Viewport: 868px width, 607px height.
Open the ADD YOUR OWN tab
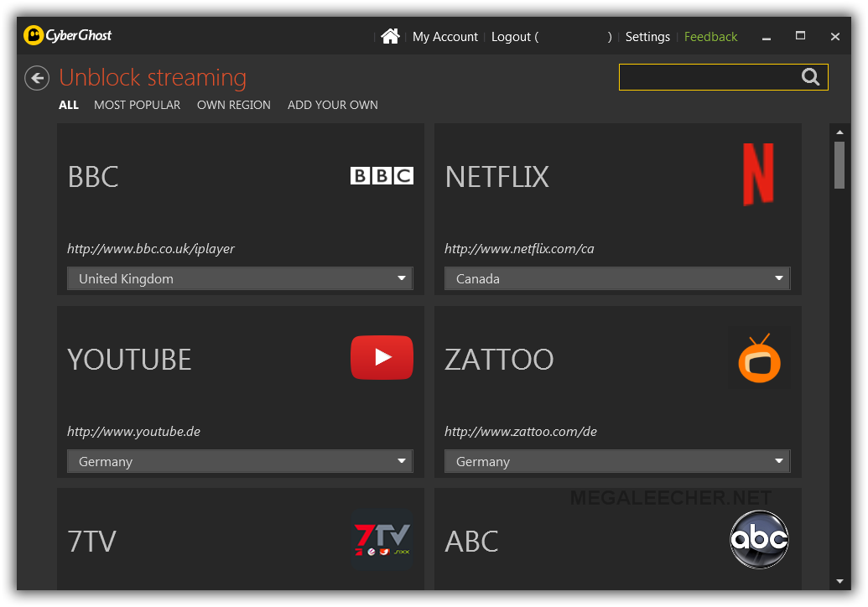pyautogui.click(x=333, y=105)
